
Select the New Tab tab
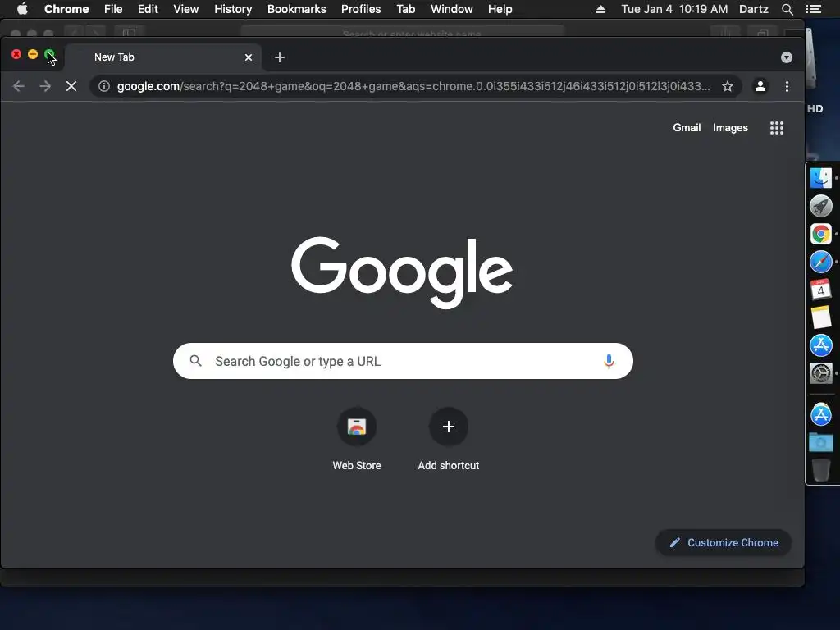tap(163, 57)
